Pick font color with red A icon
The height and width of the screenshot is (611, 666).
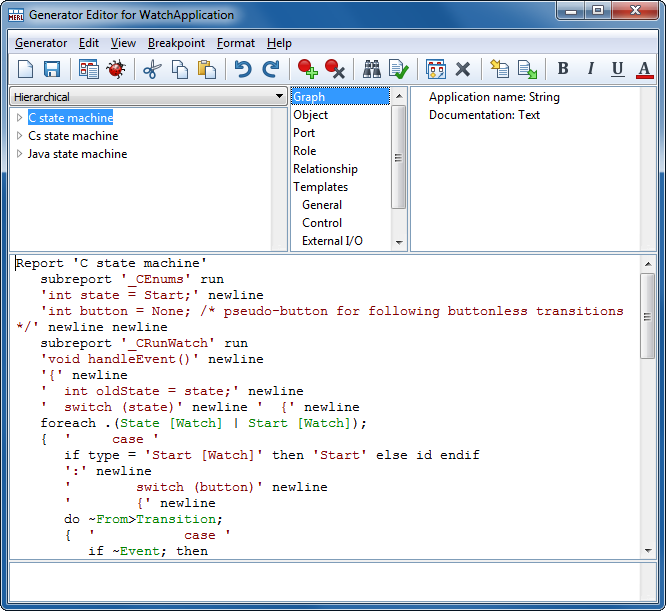click(644, 69)
